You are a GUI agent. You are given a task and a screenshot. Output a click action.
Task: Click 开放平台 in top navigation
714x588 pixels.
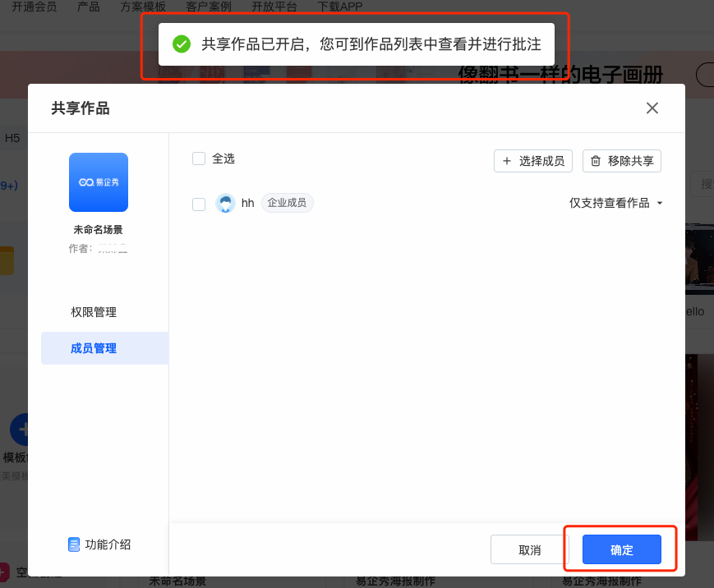tap(274, 7)
